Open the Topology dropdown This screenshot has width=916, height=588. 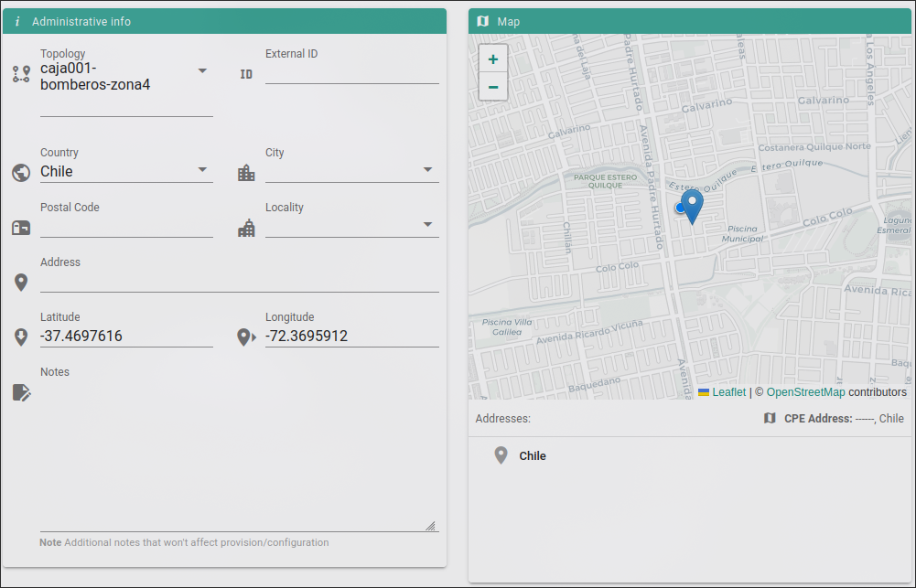(x=202, y=70)
